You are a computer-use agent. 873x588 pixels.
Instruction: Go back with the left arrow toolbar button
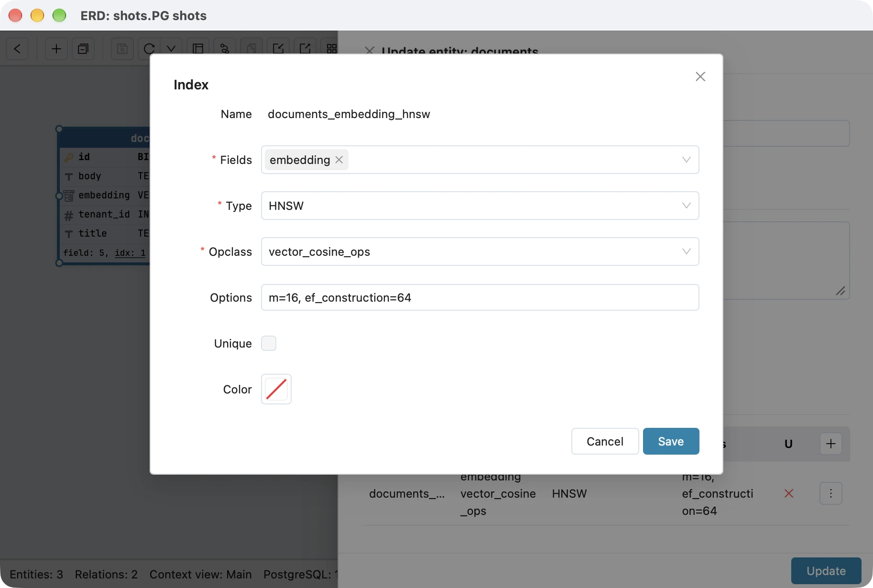[17, 49]
